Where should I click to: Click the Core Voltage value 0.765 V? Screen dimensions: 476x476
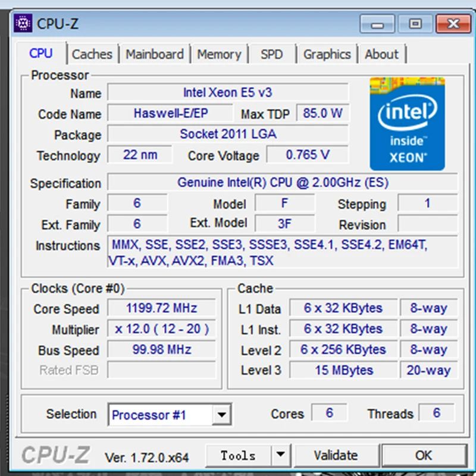point(308,155)
